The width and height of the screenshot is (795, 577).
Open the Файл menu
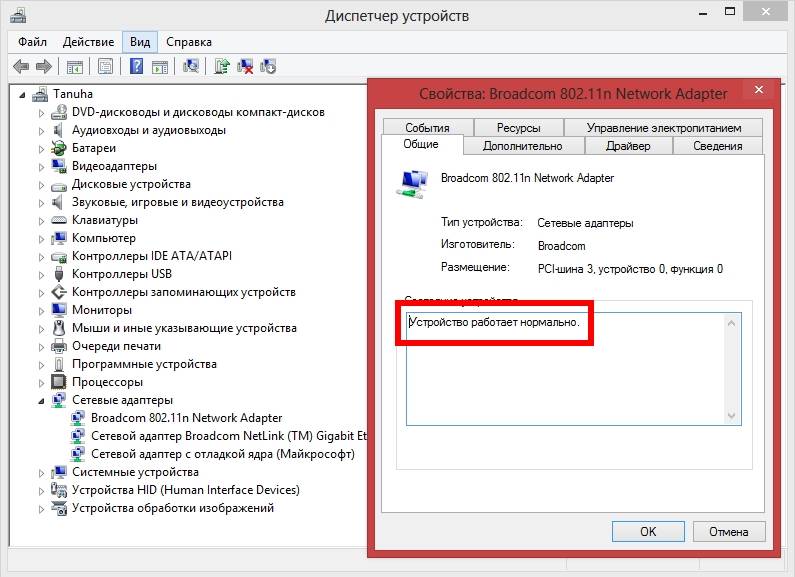[32, 42]
